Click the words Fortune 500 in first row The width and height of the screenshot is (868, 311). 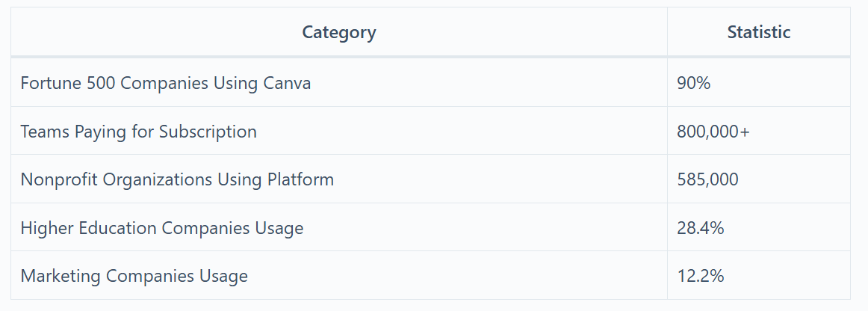click(67, 83)
